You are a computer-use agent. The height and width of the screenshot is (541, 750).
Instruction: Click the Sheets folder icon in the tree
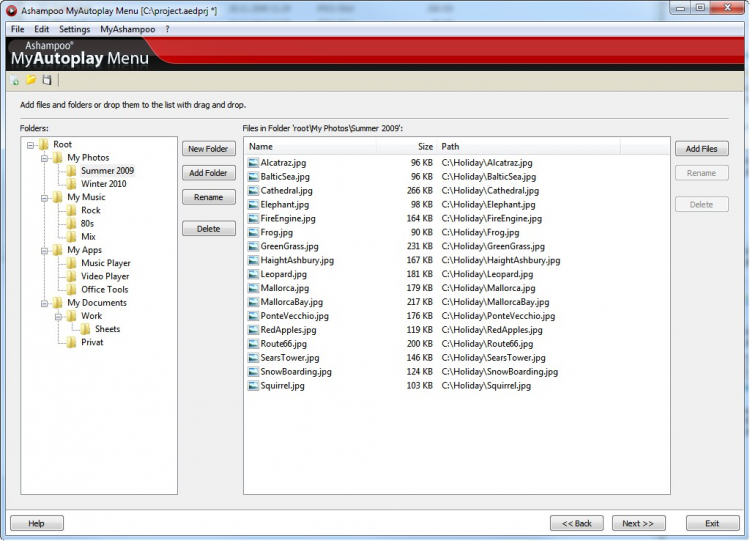point(85,329)
